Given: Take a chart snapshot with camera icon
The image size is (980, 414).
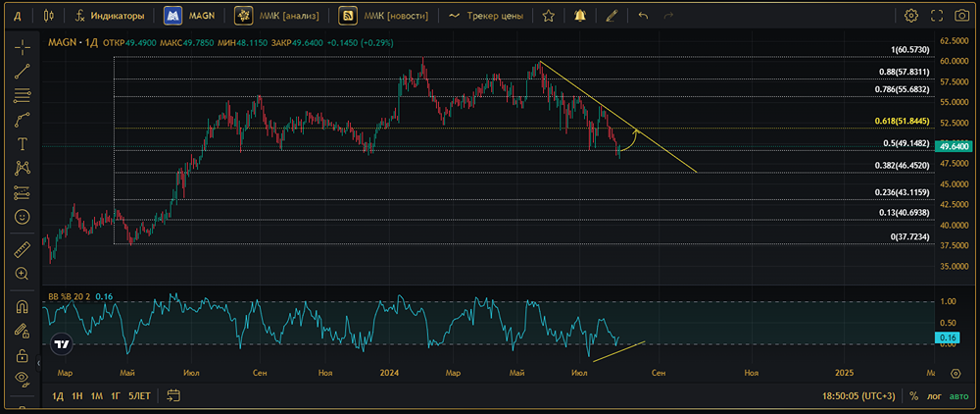Looking at the screenshot, I should (x=960, y=16).
